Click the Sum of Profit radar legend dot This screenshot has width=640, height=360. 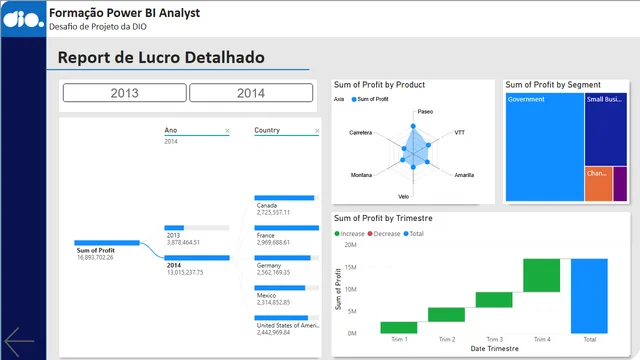[354, 99]
